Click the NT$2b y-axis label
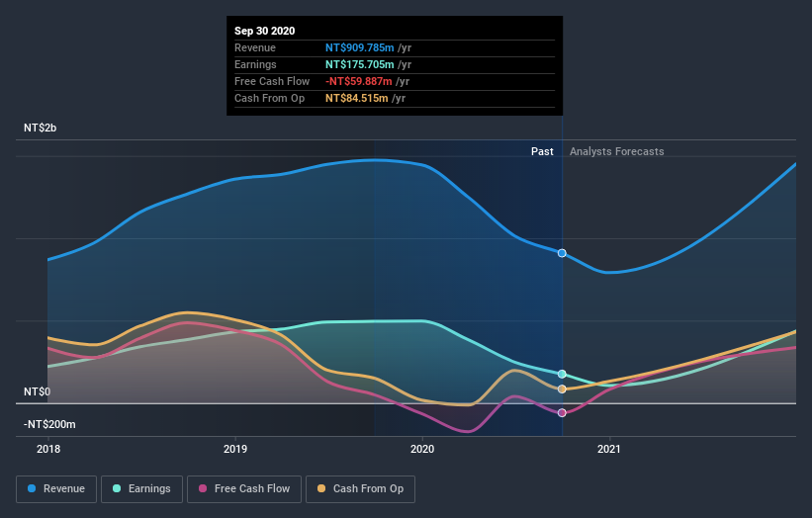 (x=40, y=128)
